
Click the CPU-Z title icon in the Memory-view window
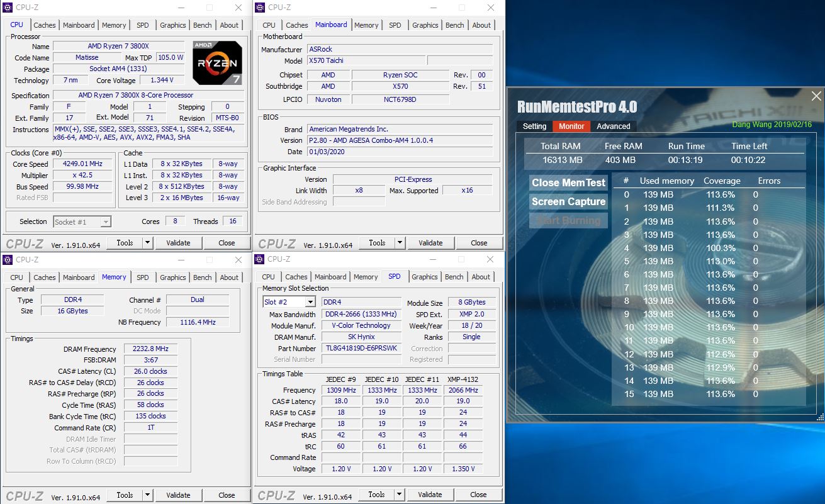8,259
